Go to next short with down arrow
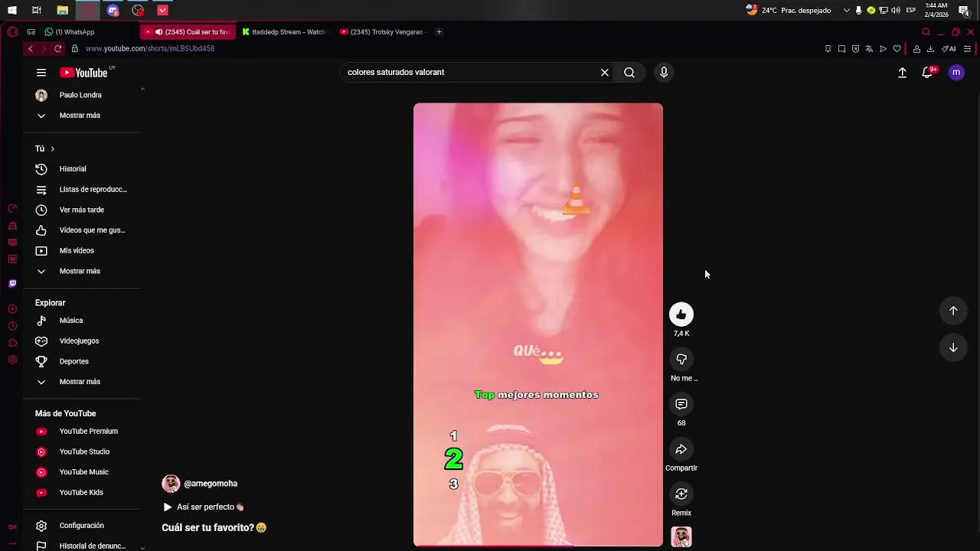 (953, 347)
